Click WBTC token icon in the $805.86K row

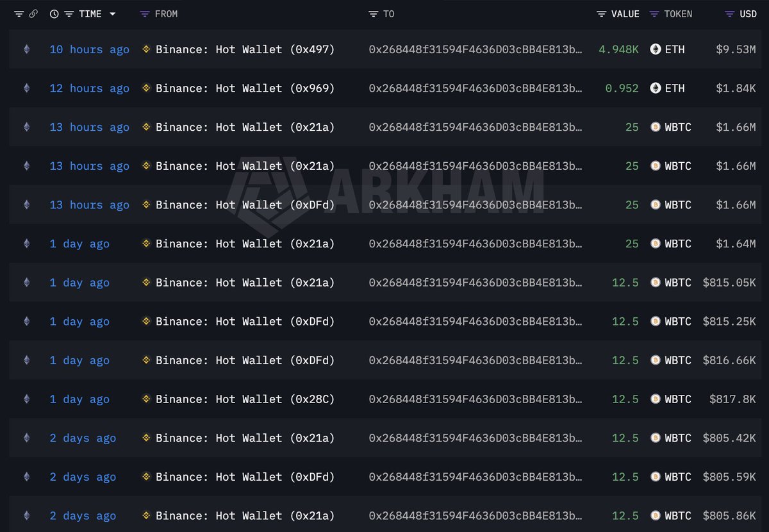click(x=656, y=515)
